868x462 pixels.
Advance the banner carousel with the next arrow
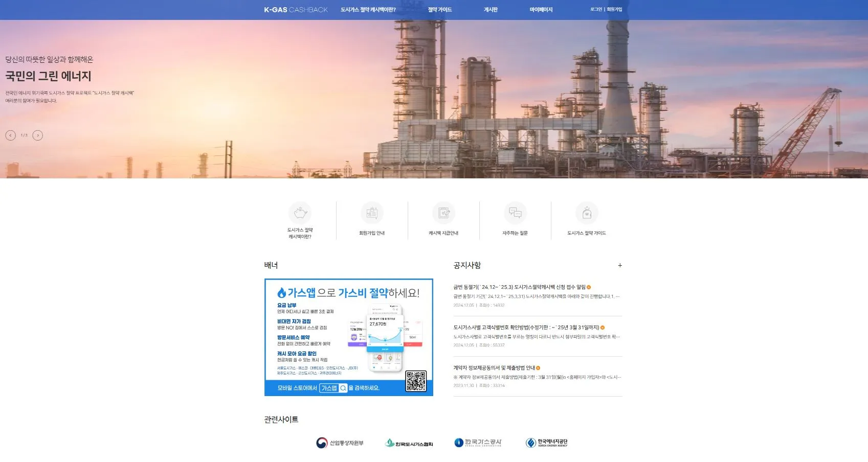[x=37, y=135]
